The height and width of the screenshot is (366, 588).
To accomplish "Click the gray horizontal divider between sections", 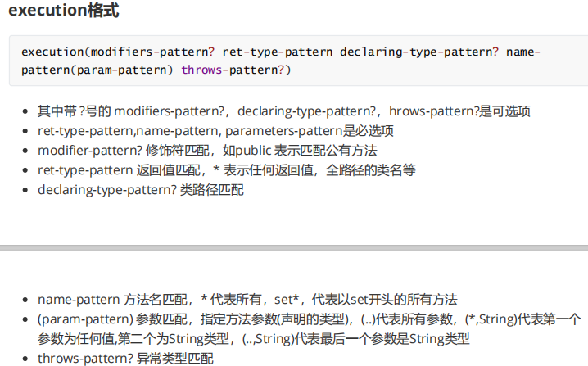I will (x=294, y=247).
